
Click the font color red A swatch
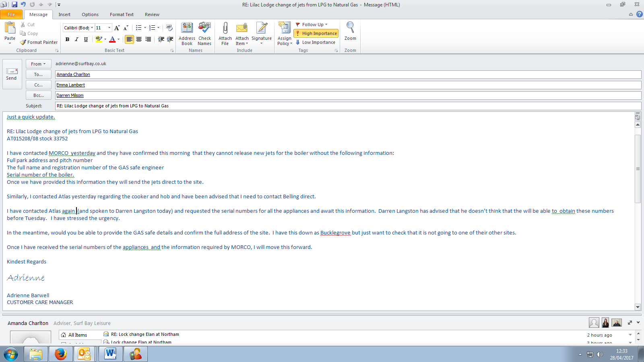coord(112,39)
